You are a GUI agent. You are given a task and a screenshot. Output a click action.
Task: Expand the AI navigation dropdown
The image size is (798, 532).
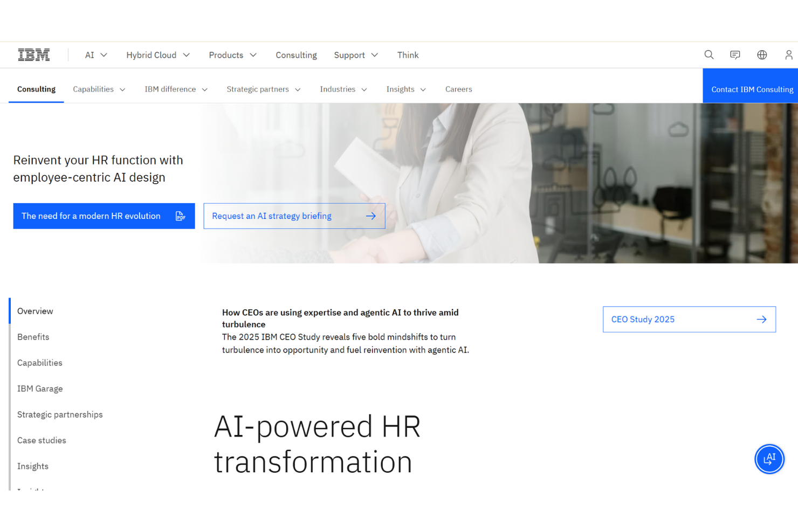[95, 54]
